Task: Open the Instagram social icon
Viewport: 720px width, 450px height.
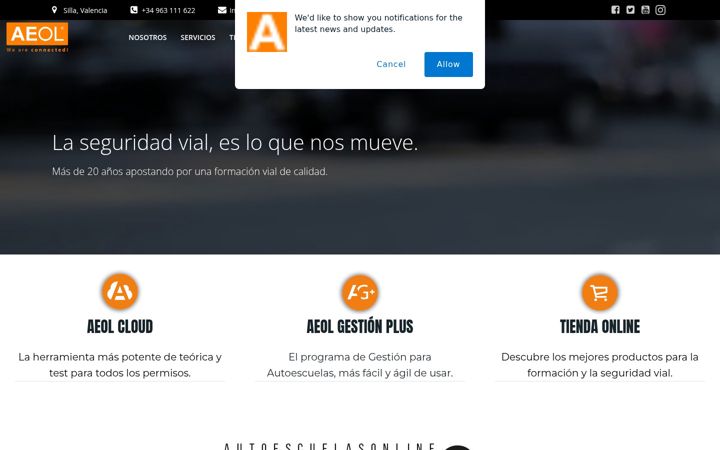Action: coord(660,10)
